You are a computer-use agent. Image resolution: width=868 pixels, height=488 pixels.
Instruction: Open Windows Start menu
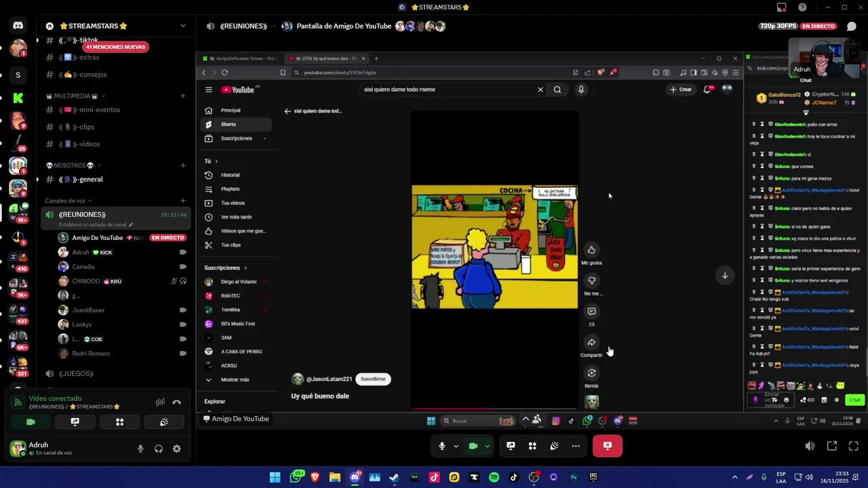(275, 477)
